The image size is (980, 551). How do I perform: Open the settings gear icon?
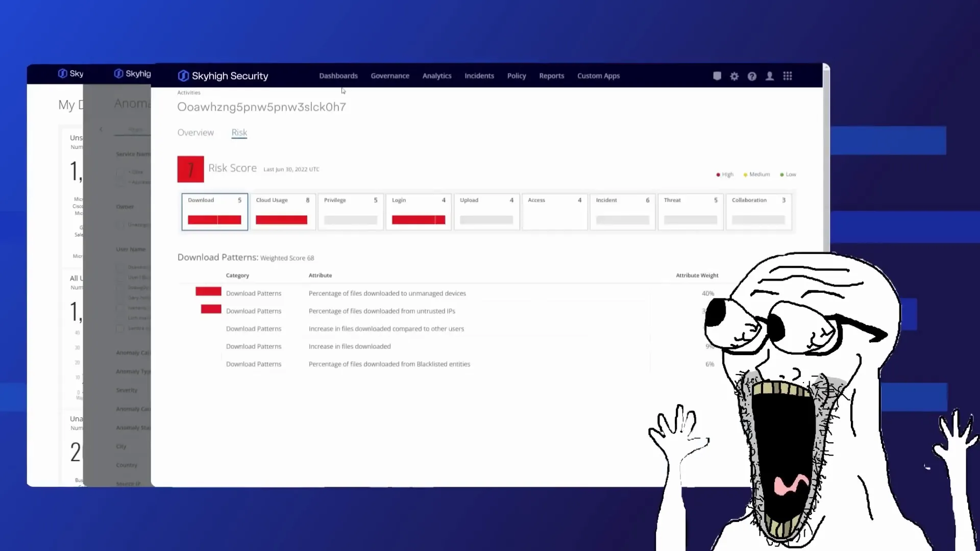734,76
